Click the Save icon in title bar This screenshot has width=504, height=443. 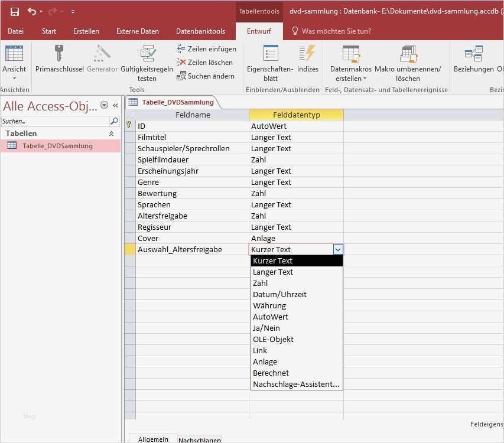point(14,11)
